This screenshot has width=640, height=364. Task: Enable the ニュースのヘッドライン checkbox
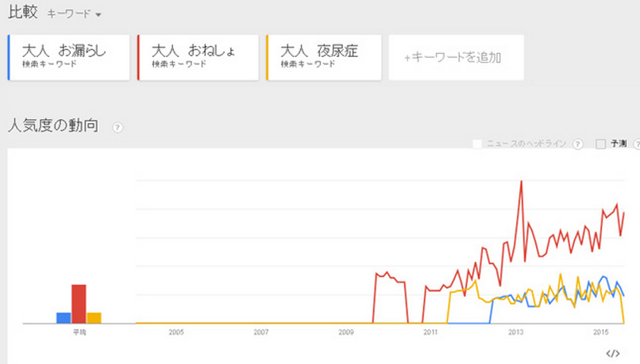pyautogui.click(x=477, y=144)
